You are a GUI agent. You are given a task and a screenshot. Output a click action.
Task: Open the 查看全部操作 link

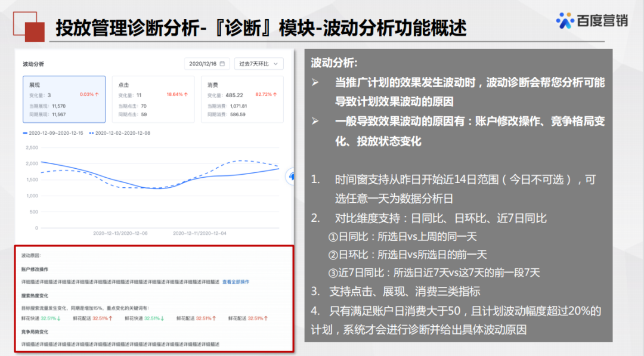[x=236, y=281]
